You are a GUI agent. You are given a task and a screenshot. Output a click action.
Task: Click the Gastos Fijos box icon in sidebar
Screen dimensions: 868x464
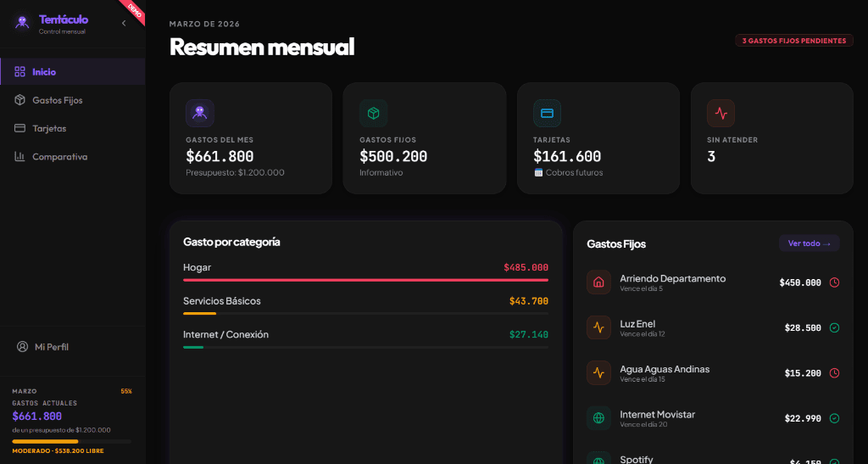coord(20,100)
